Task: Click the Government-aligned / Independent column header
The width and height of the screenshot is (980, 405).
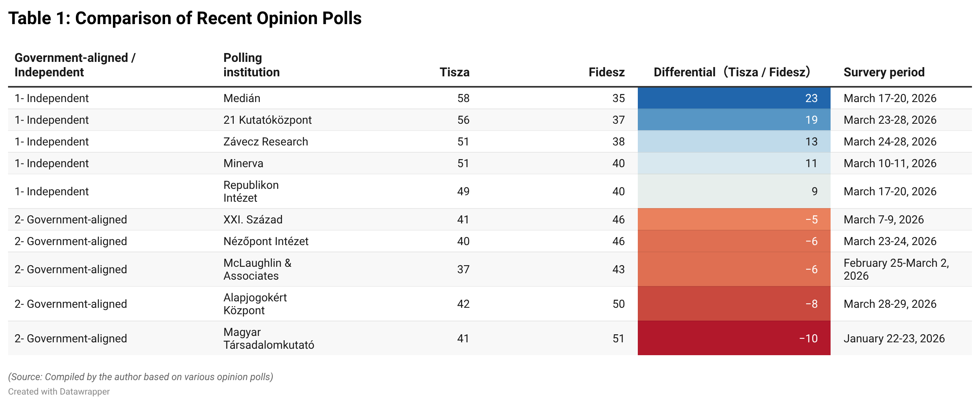Action: point(75,65)
